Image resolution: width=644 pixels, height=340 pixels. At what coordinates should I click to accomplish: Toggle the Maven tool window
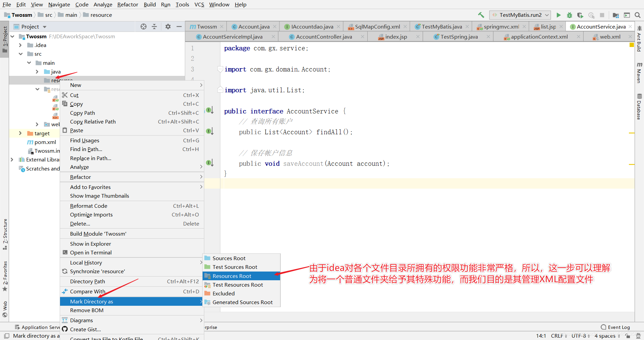pyautogui.click(x=639, y=73)
